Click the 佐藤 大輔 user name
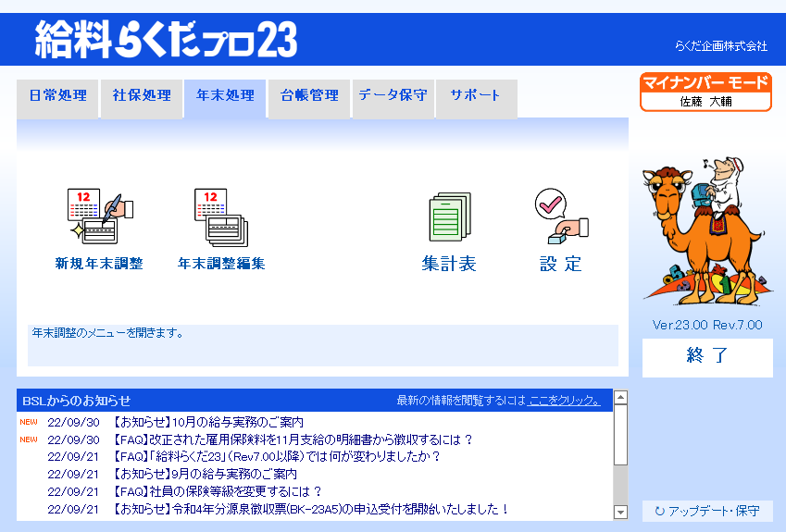 [x=705, y=102]
